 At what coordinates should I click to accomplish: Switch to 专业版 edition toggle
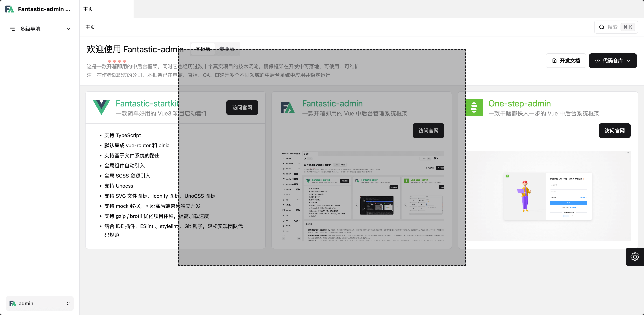click(x=227, y=49)
